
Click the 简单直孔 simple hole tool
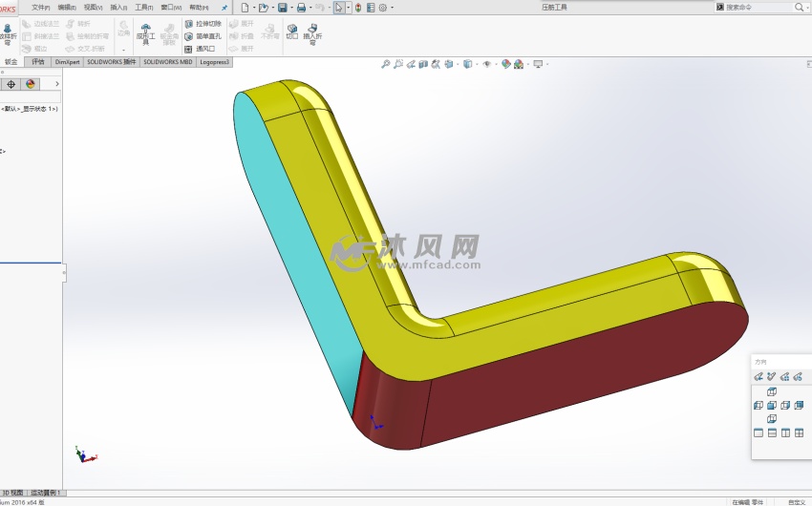pyautogui.click(x=203, y=36)
